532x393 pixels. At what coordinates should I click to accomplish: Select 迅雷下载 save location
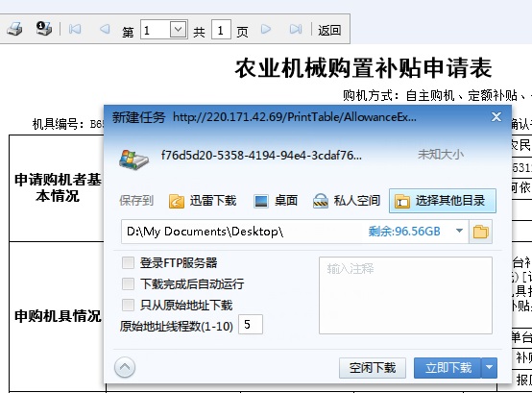coord(203,201)
